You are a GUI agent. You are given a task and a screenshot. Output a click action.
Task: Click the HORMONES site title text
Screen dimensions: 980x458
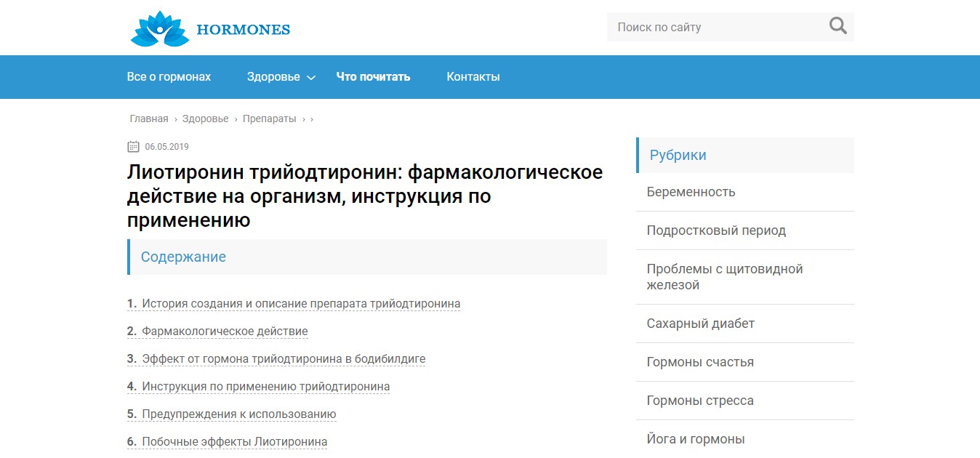tap(244, 30)
